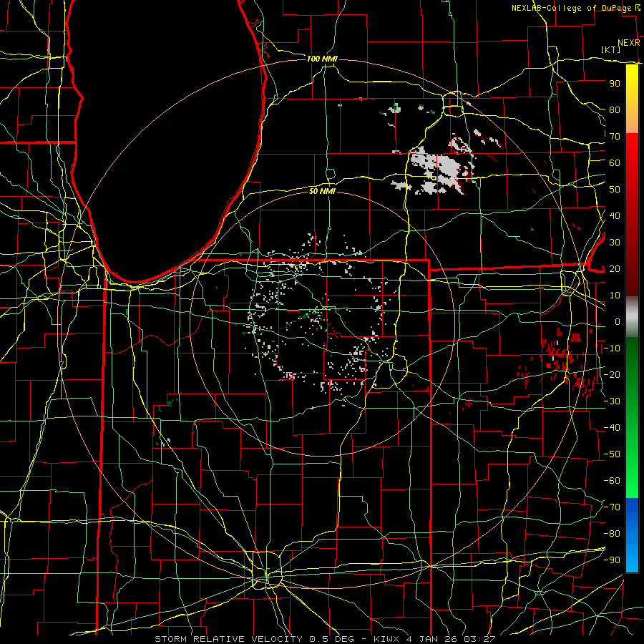Click the -70 value on the velocity scale
This screenshot has height=644, width=644.
(x=612, y=507)
